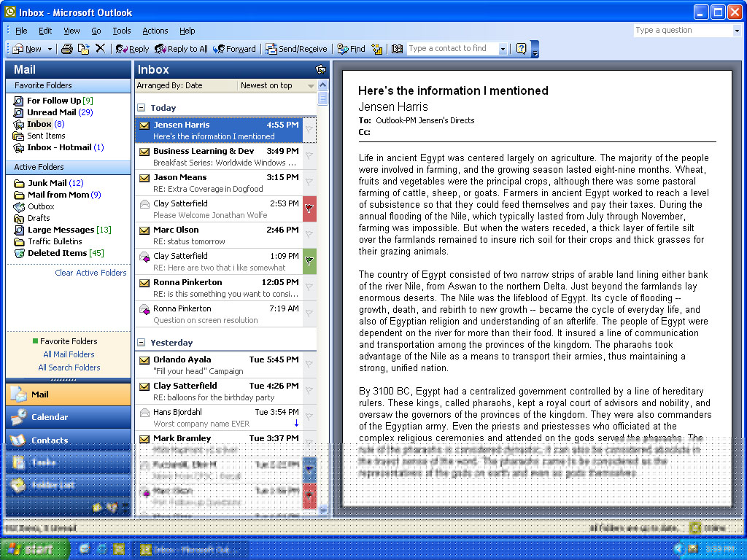
Task: Toggle green flag on Clay Satterfield 1:09 PM
Action: (309, 262)
